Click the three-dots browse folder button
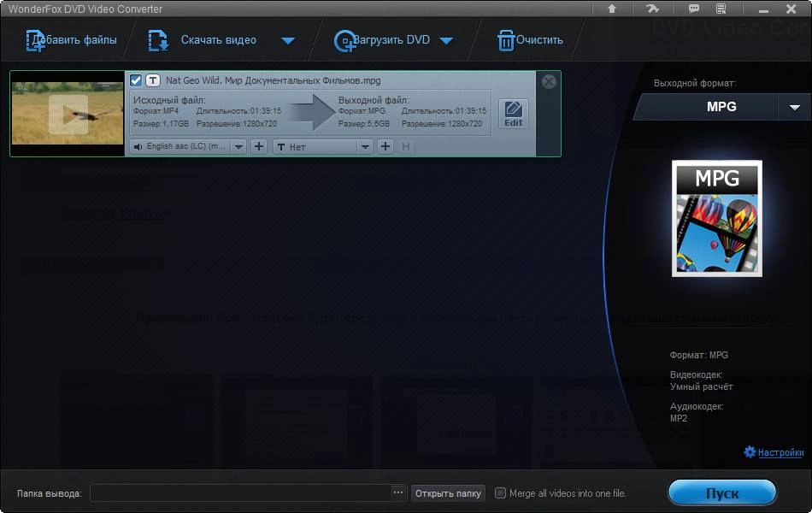The image size is (812, 513). click(397, 492)
